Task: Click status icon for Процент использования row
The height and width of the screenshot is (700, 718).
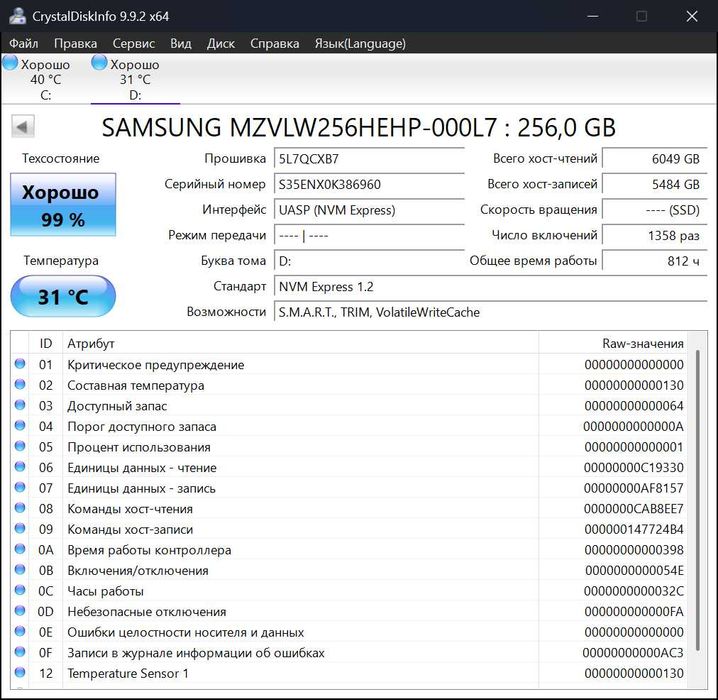Action: (x=20, y=446)
